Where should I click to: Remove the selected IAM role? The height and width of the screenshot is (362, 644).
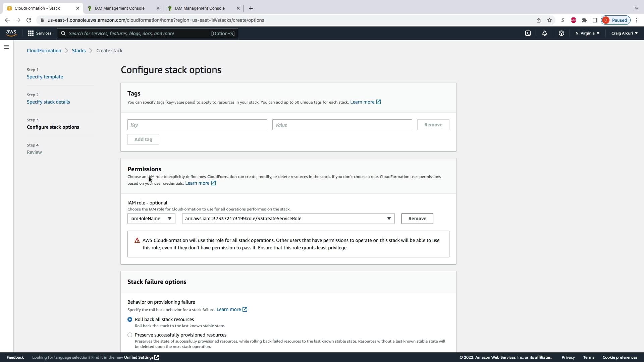pos(417,219)
